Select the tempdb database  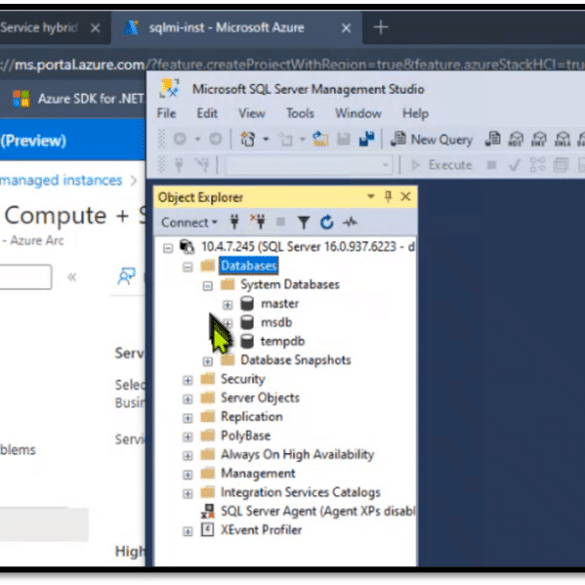282,341
